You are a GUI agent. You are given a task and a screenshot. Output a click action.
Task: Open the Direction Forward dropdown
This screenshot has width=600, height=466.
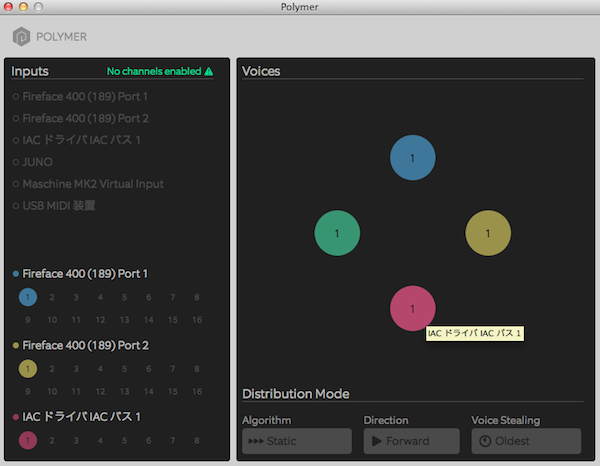pos(411,441)
